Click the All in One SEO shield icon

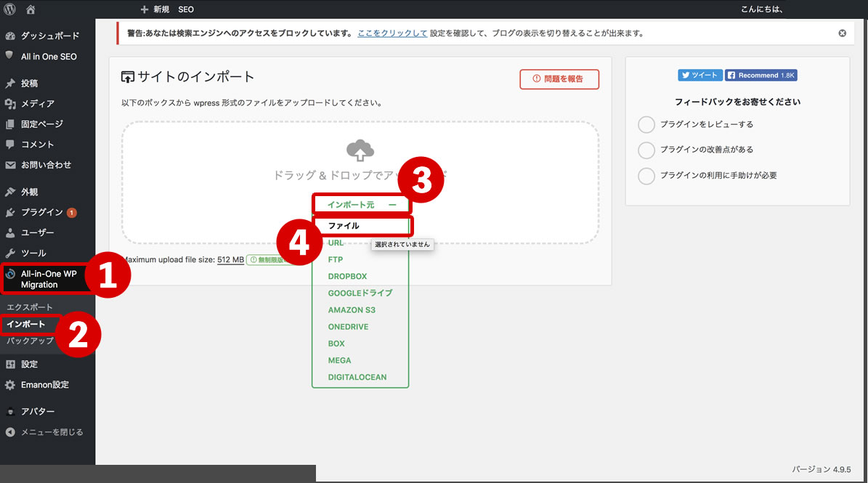tap(9, 55)
